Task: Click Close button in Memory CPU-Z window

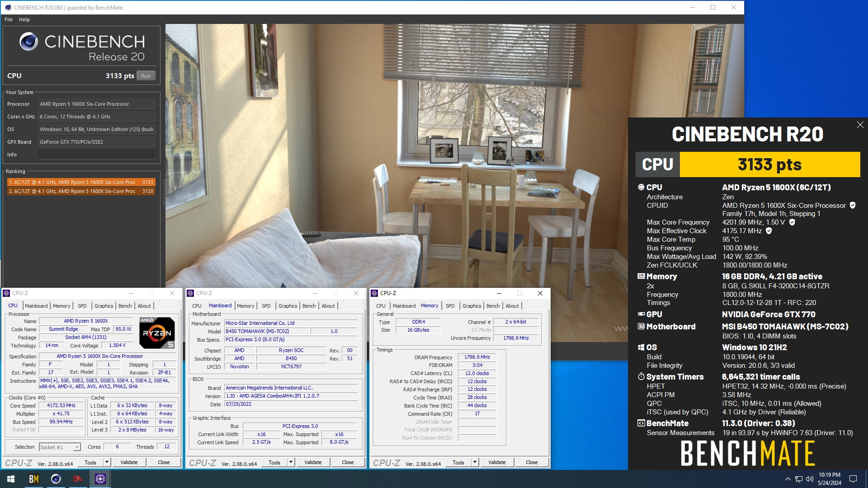Action: tap(532, 462)
